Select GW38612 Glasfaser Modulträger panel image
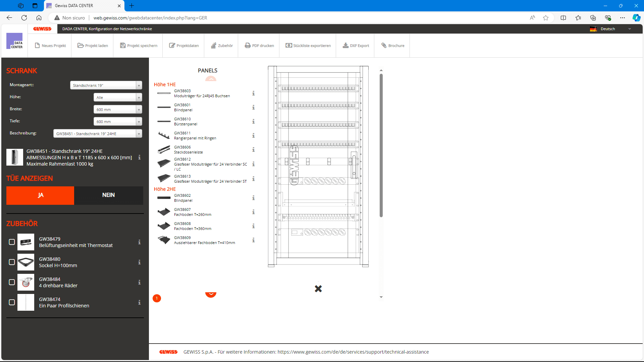The image size is (644, 362). coord(164,164)
